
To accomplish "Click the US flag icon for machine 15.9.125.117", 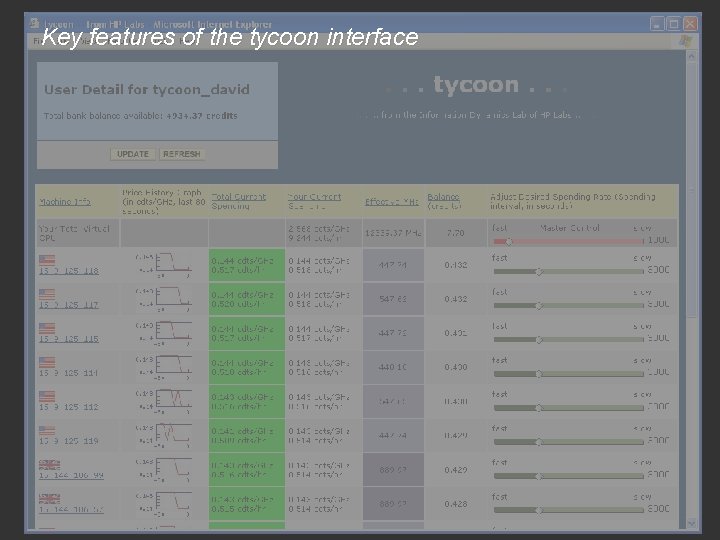I will pyautogui.click(x=47, y=294).
